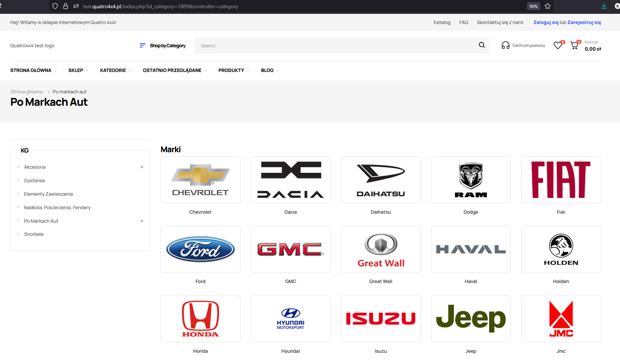Open the Shop by Category text button
This screenshot has height=364, width=620.
(x=168, y=46)
